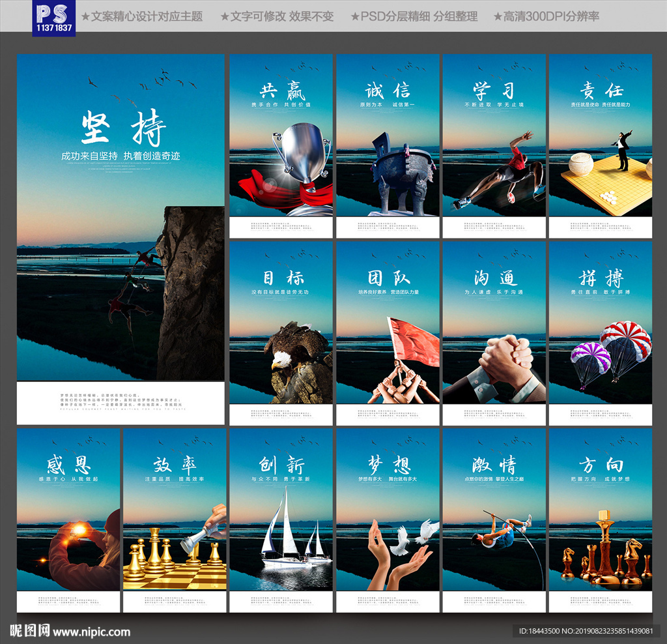Click the 携手合作 共创价值 subtitle
This screenshot has width=667, height=644.
tap(281, 105)
